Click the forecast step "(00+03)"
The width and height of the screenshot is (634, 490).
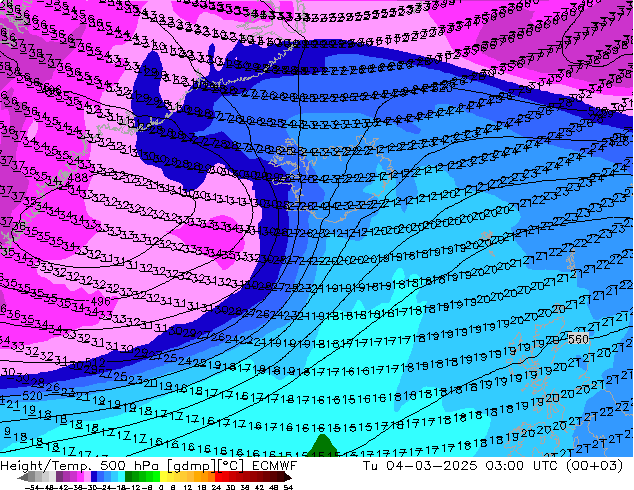pyautogui.click(x=594, y=466)
